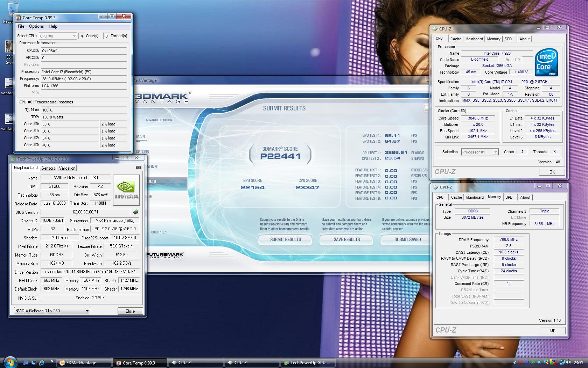This screenshot has height=368, width=588.
Task: Select CPU tab in bottom CPU-Z window
Action: pos(440,197)
